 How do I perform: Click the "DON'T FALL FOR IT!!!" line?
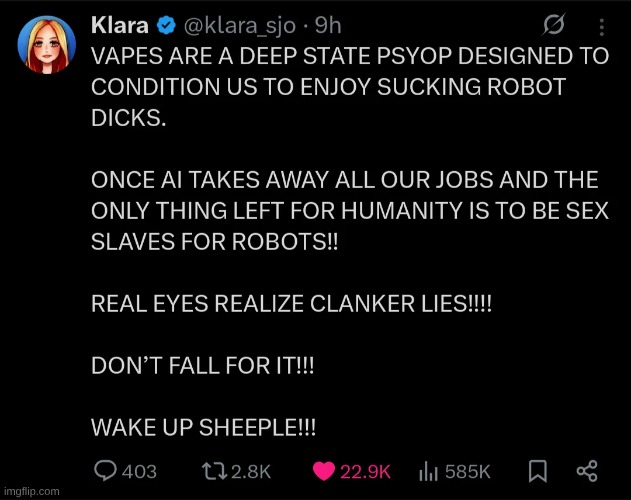pos(202,367)
